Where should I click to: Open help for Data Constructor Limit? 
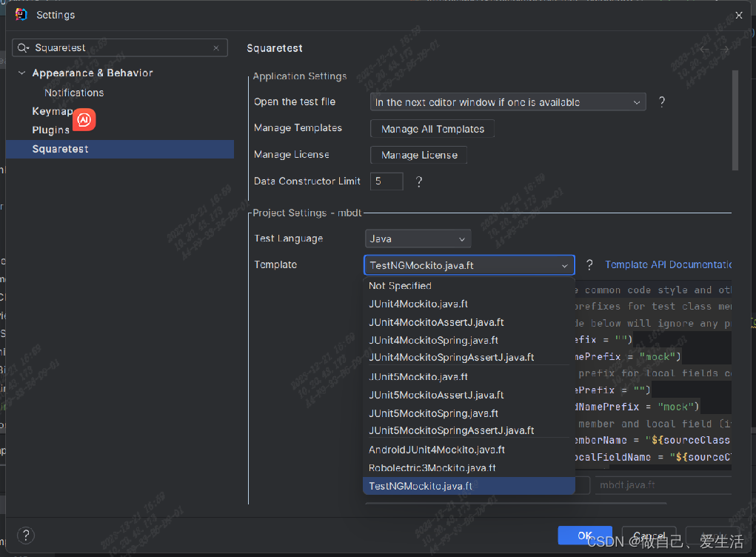coord(418,181)
